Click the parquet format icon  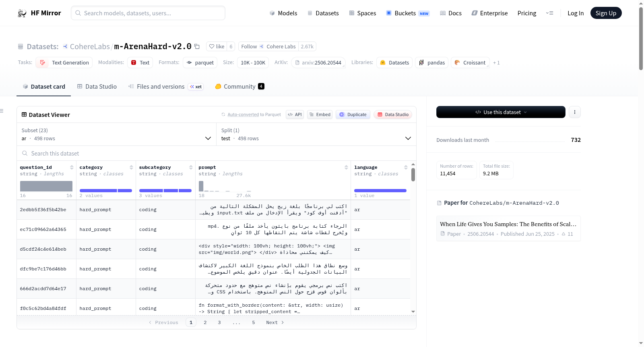click(x=189, y=62)
